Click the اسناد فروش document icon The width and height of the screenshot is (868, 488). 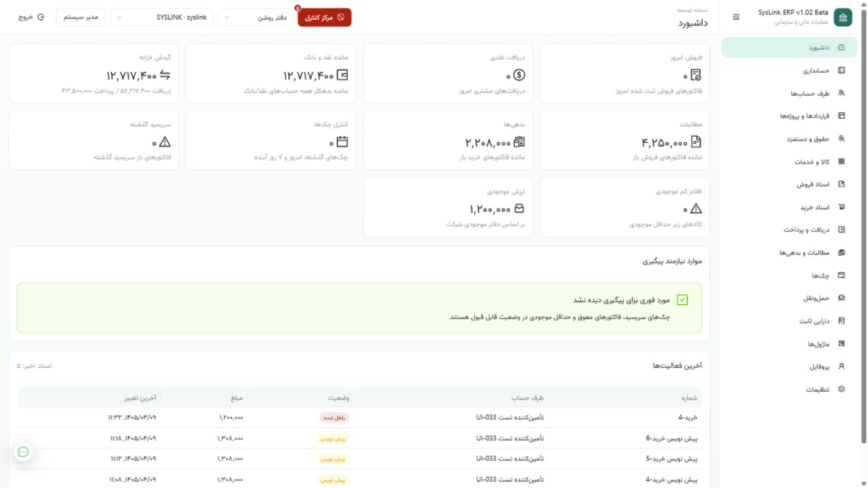pyautogui.click(x=842, y=184)
